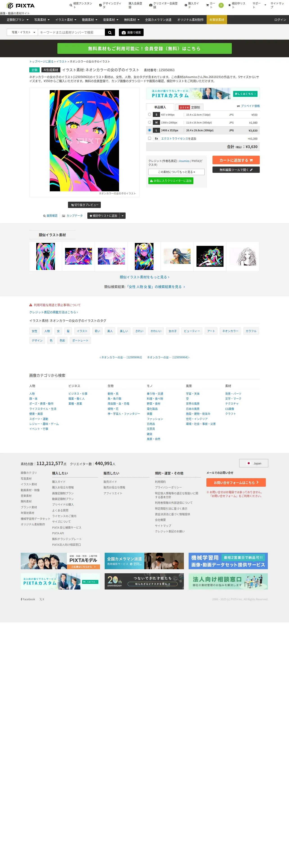This screenshot has height=868, width=289.
Task: Click the keyword search input field
Action: coord(71,32)
